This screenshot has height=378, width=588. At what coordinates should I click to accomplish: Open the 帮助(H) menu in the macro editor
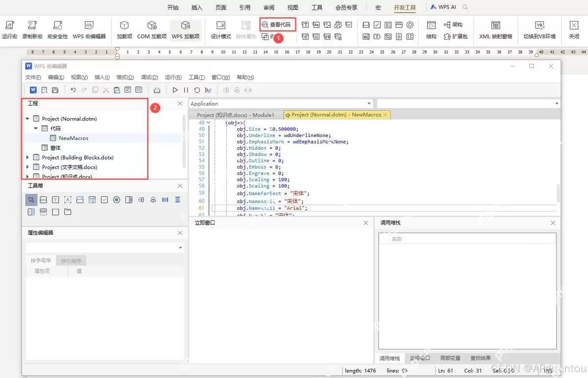coord(245,77)
